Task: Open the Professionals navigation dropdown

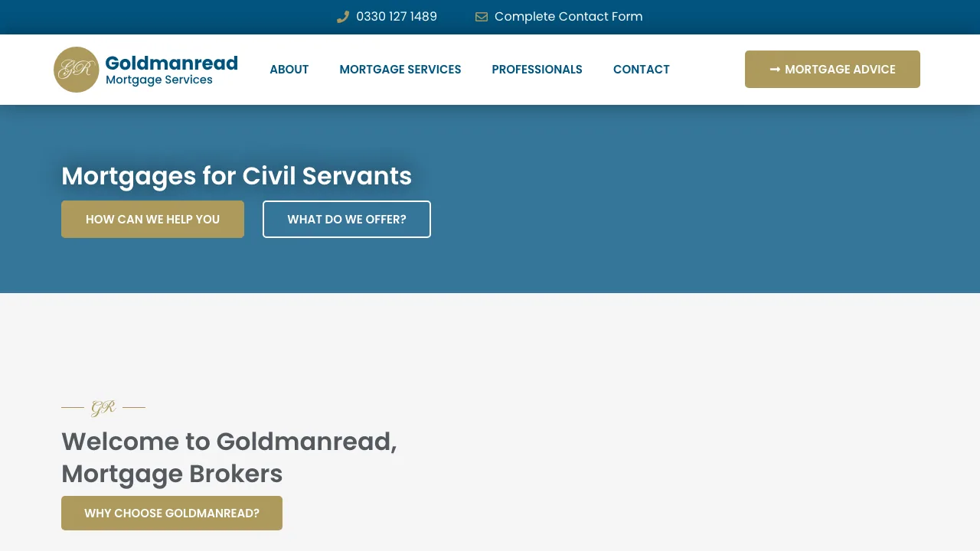Action: click(537, 69)
